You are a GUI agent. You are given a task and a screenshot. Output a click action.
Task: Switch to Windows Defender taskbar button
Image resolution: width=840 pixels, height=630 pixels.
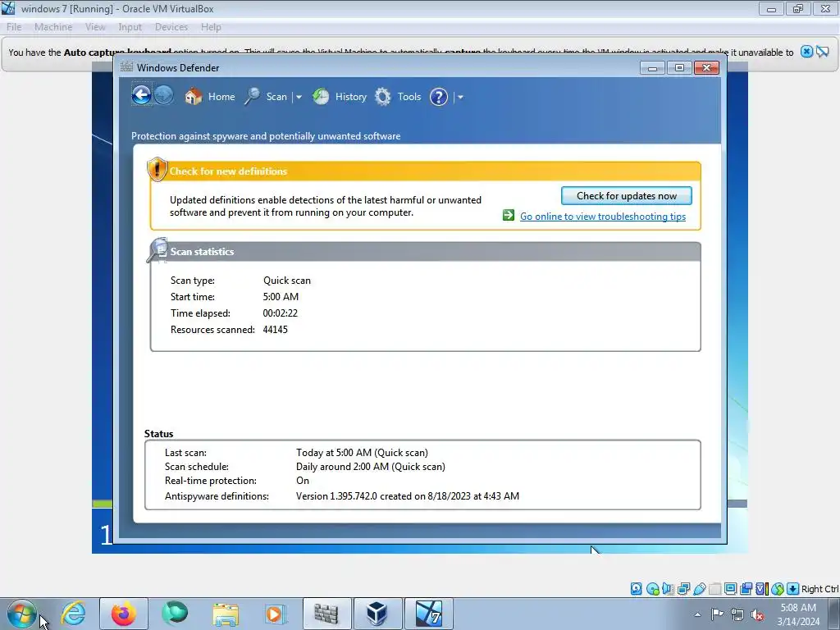(326, 614)
